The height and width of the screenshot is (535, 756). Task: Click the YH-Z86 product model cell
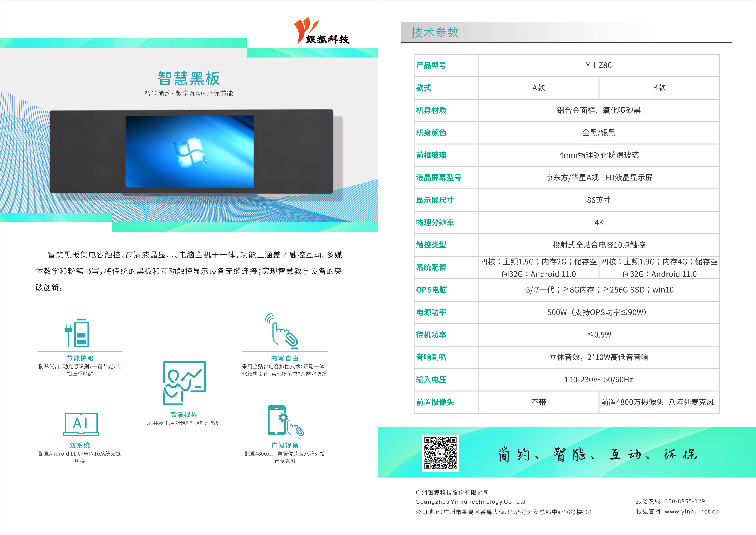[x=599, y=66]
